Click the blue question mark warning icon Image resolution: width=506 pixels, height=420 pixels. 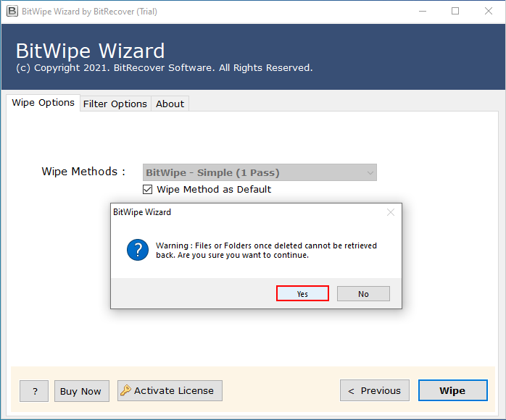pos(138,250)
